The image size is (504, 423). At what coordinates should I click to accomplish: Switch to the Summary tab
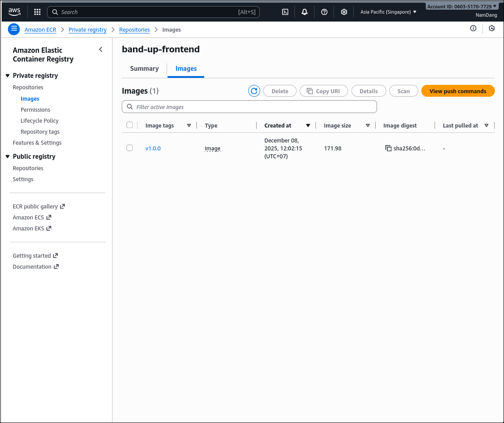point(144,69)
